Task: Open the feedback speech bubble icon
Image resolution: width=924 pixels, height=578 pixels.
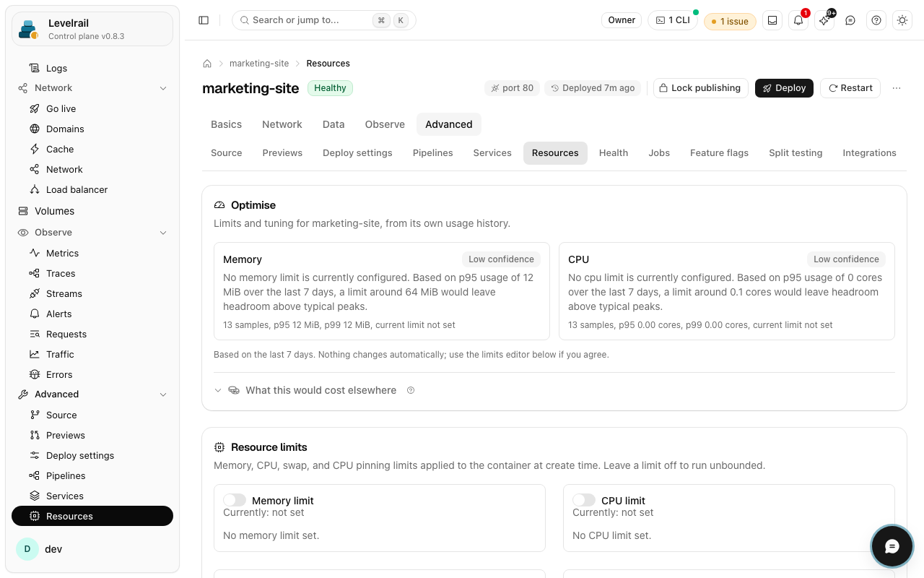Action: pos(850,20)
